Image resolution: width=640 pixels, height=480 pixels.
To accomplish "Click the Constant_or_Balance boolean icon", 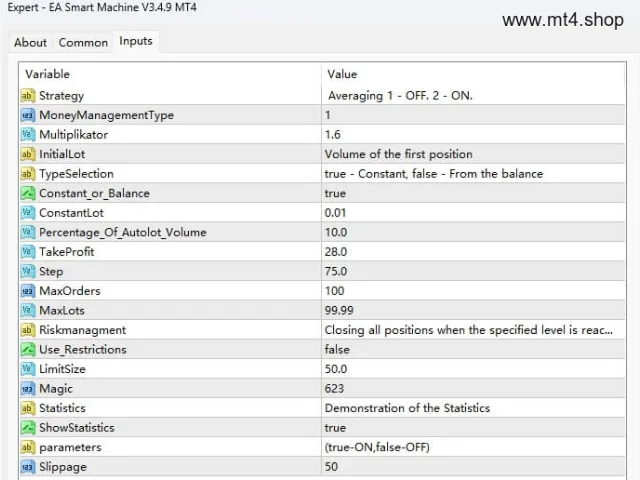I will [x=27, y=193].
